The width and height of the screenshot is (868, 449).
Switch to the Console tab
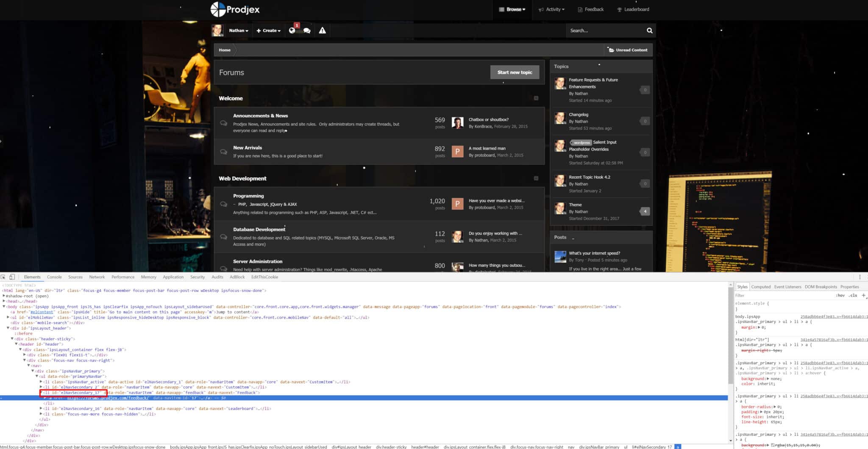coord(54,277)
